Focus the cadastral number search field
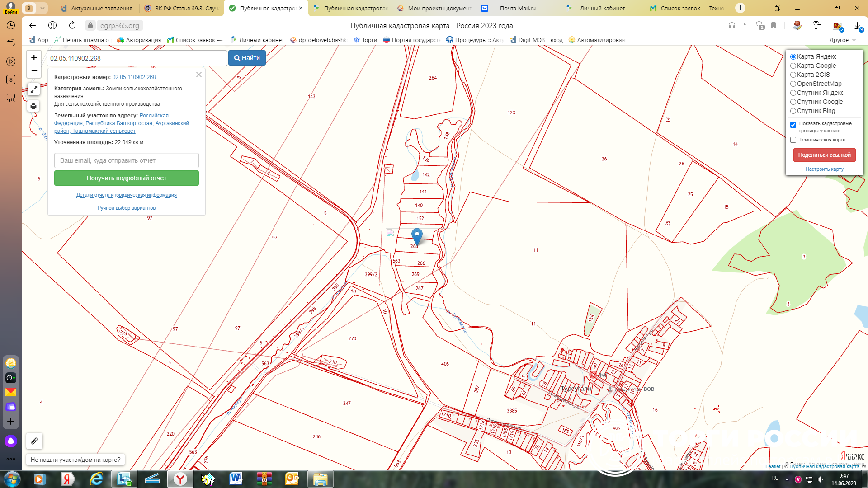Screen dimensions: 868x488 [137, 58]
